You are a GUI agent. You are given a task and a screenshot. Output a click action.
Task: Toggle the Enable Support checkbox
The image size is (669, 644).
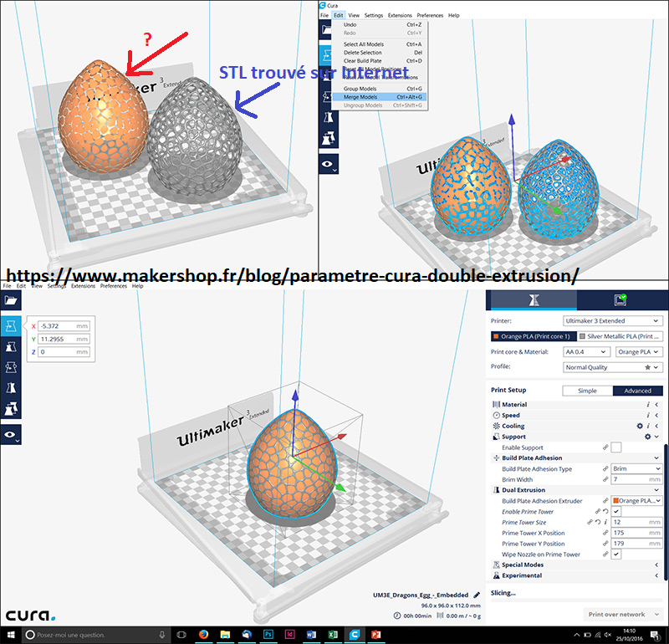pyautogui.click(x=616, y=447)
